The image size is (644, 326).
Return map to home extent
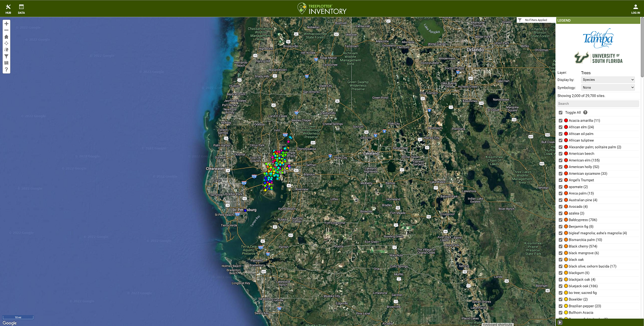pos(6,36)
